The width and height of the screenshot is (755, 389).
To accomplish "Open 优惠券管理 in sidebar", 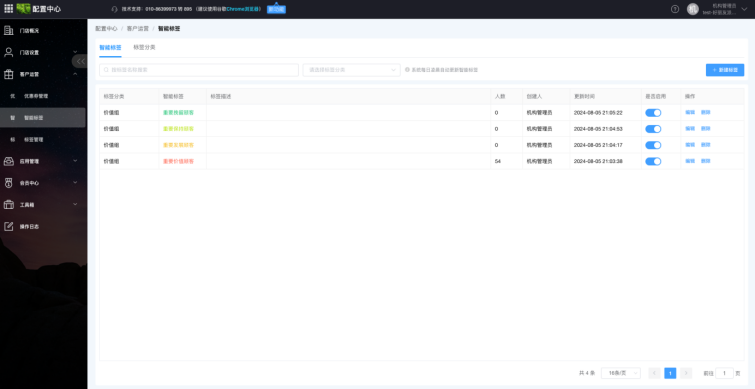I will click(x=36, y=96).
